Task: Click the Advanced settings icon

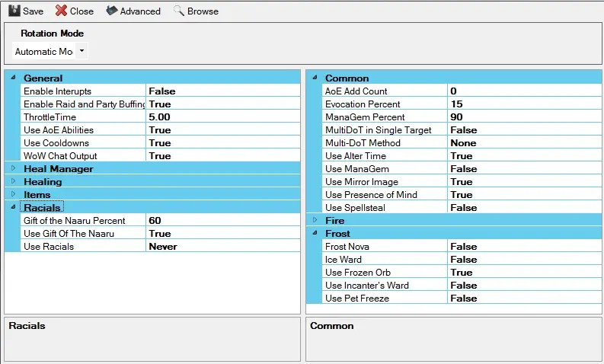Action: click(111, 11)
